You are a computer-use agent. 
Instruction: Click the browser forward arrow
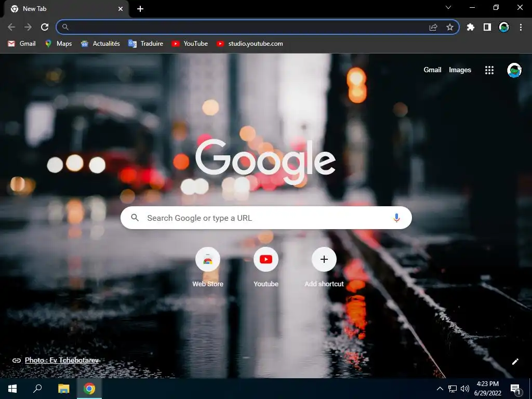pyautogui.click(x=28, y=27)
